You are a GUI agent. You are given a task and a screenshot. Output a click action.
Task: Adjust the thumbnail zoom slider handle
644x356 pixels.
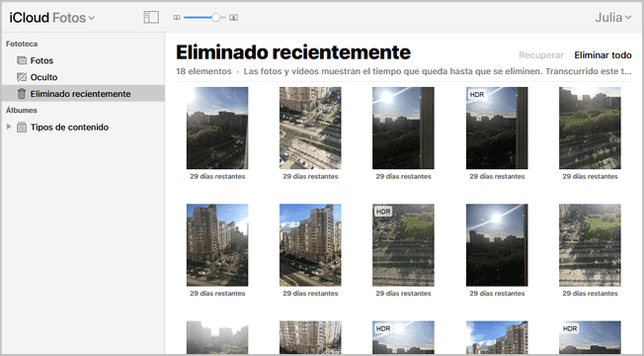(x=215, y=18)
